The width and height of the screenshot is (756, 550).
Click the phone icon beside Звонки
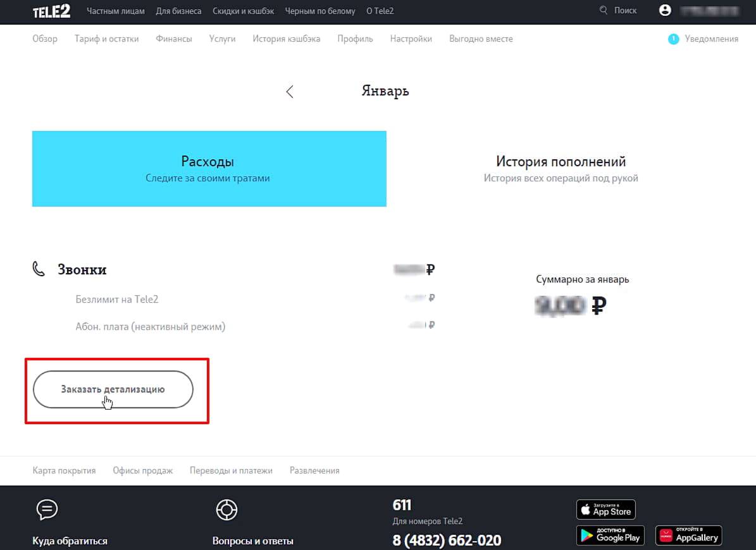39,270
